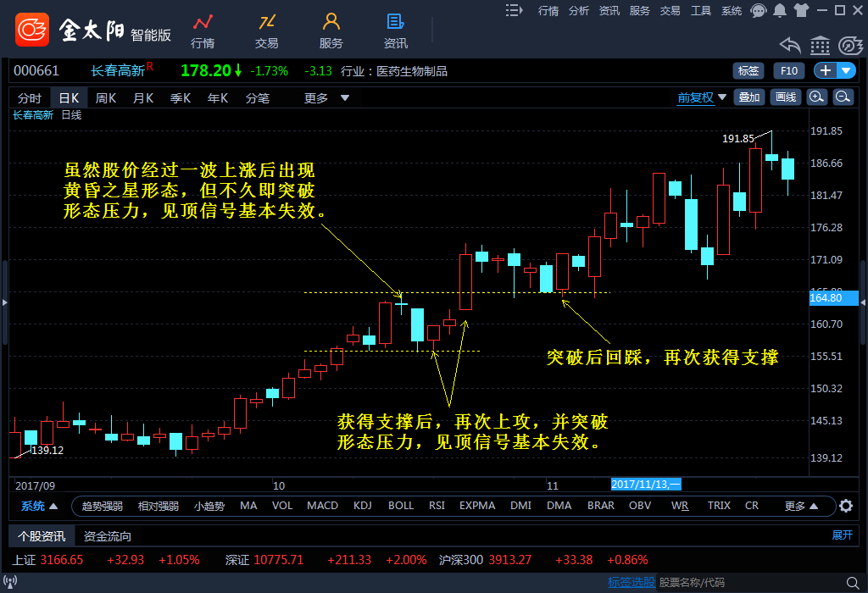
Task: Open the notifications bell icon
Action: coord(779,11)
